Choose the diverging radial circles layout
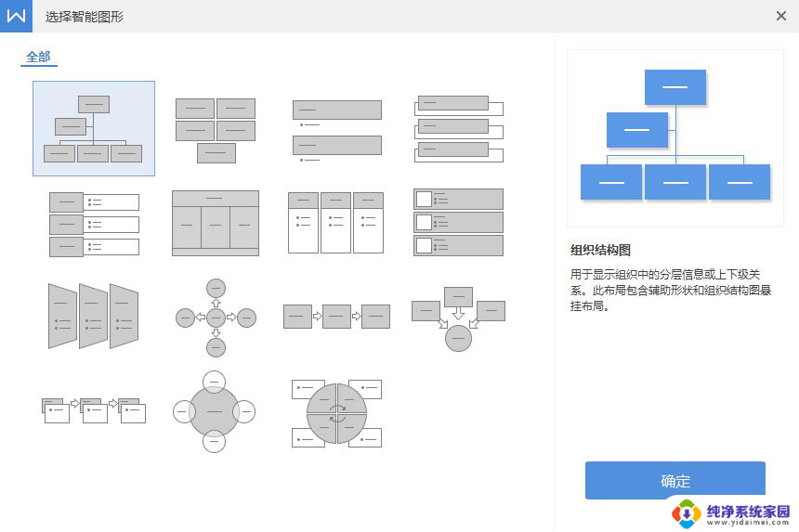The width and height of the screenshot is (799, 532). tap(216, 318)
